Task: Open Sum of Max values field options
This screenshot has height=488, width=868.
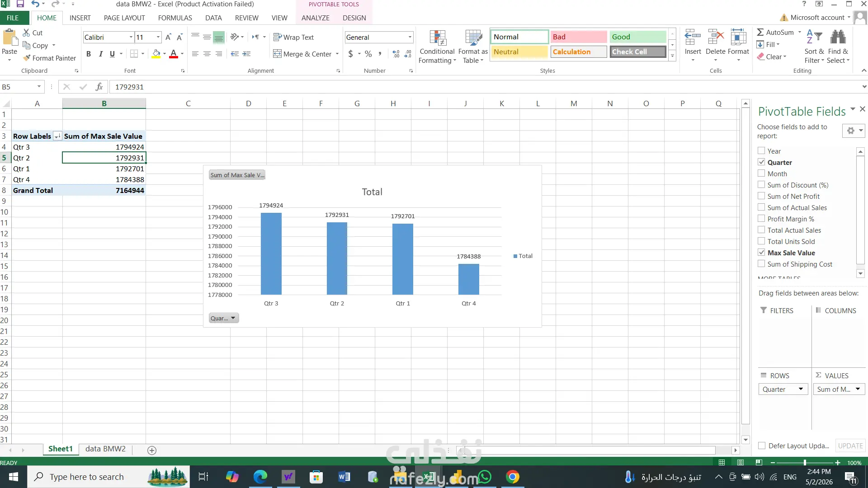Action: point(858,389)
